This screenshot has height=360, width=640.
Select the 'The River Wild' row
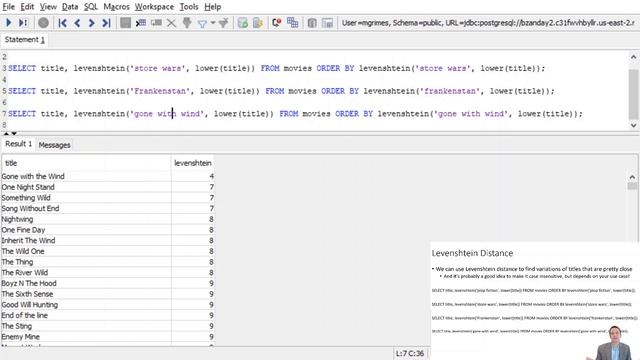(x=108, y=272)
